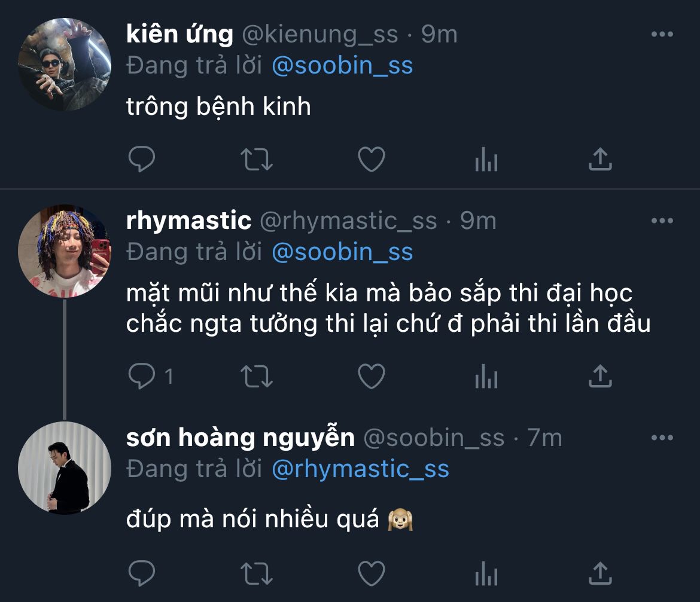The height and width of the screenshot is (602, 700).
Task: Open more options on sơn hoàng nguyễn's tweet
Action: 662,438
